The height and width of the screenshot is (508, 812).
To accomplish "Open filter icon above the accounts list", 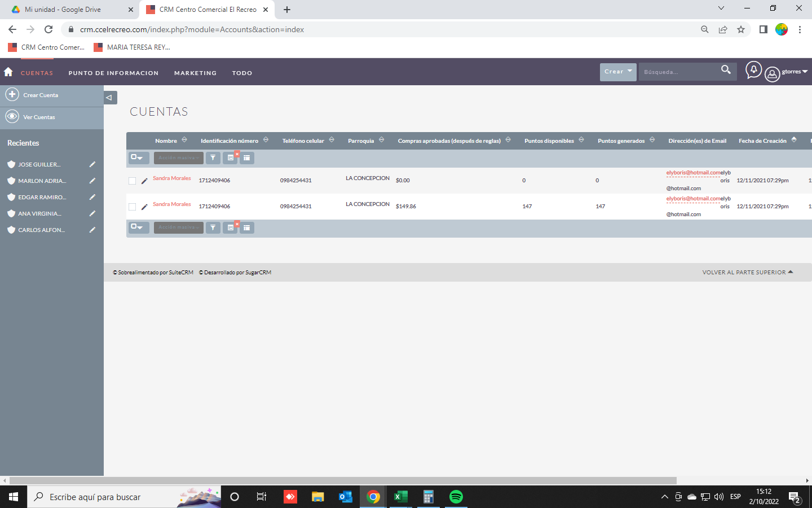I will 213,158.
